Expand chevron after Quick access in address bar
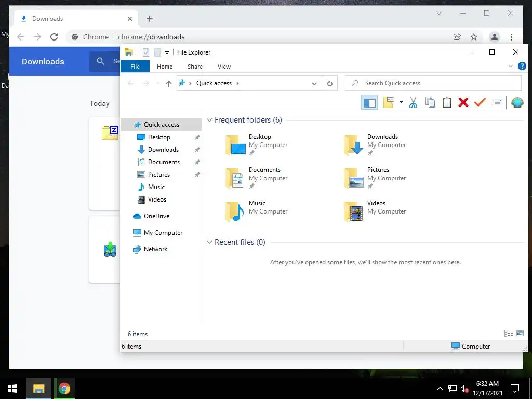The width and height of the screenshot is (532, 399). tap(237, 83)
